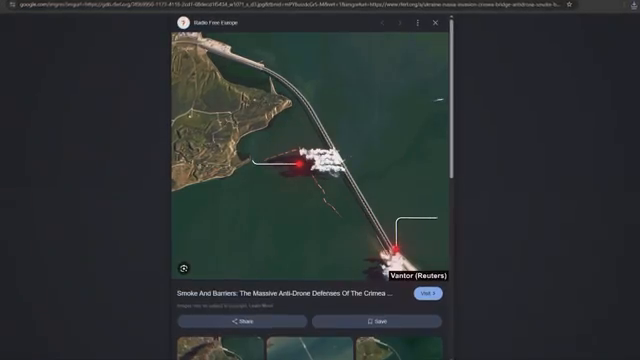The width and height of the screenshot is (640, 360).
Task: Click the panel's vertical scrollbar
Action: pyautogui.click(x=451, y=98)
